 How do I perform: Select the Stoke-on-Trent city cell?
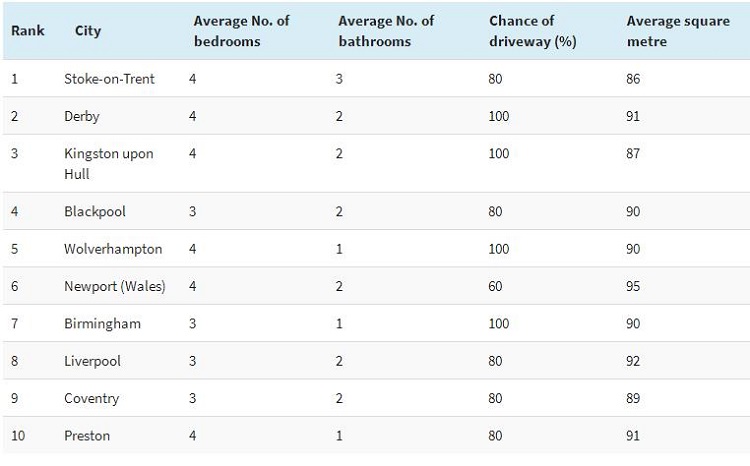109,79
